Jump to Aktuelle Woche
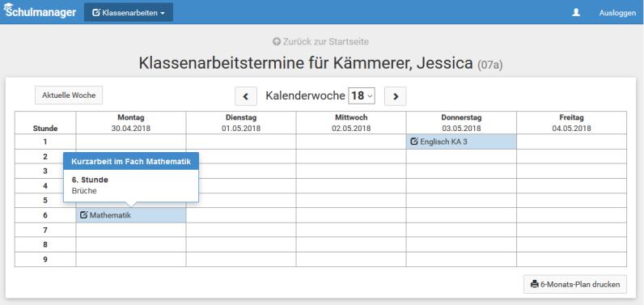644x305 pixels. [69, 95]
